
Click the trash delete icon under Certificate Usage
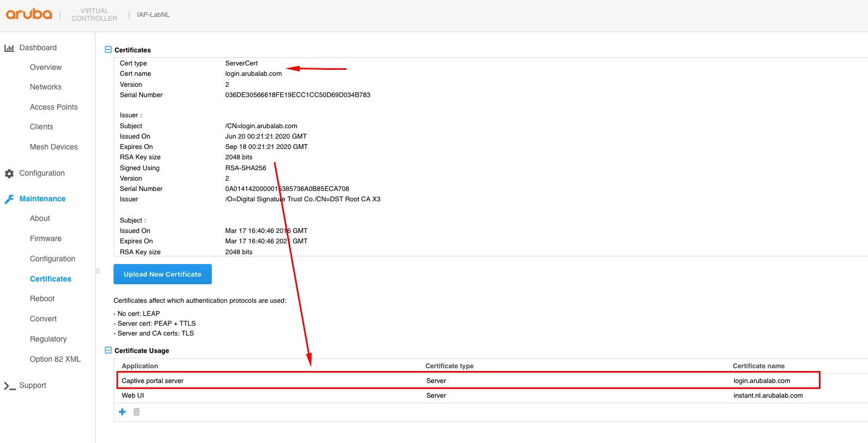coord(136,412)
